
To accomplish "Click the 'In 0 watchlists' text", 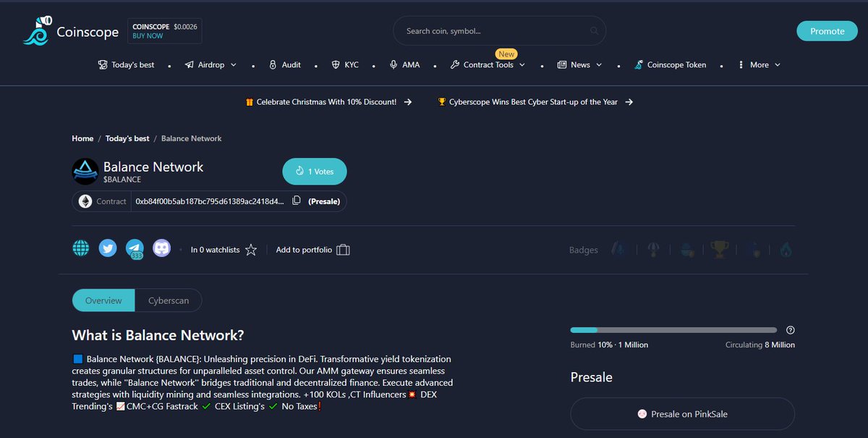I will (x=215, y=250).
